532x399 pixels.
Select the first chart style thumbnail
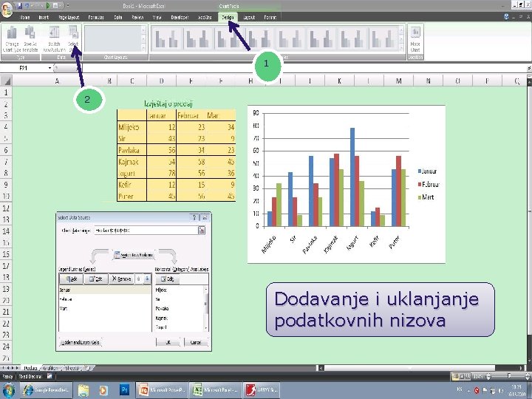pyautogui.click(x=167, y=38)
